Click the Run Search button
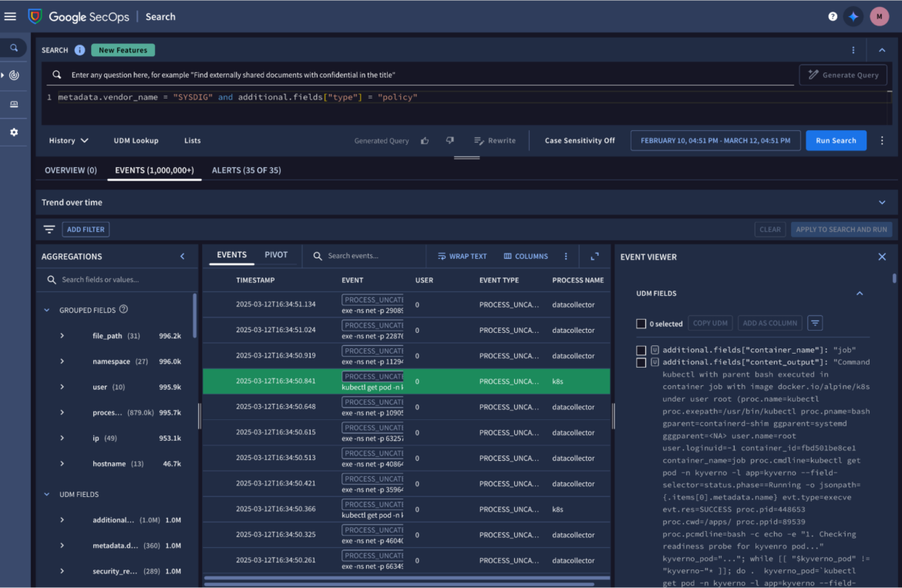Viewport: 902px width, 588px height. [836, 140]
